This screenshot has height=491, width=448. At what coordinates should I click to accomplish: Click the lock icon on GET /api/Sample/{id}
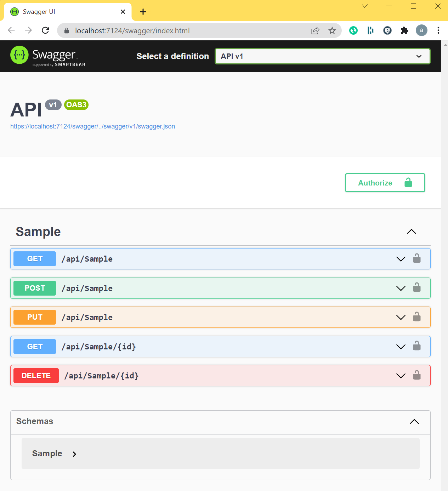point(417,347)
